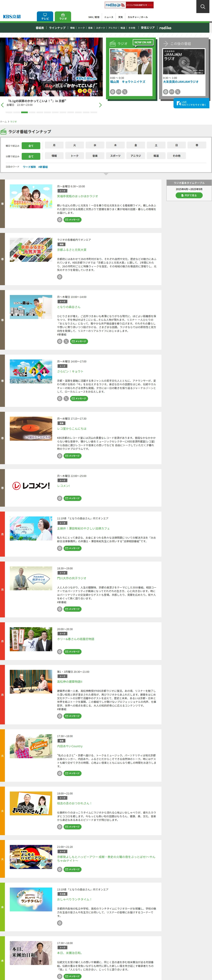The height and width of the screenshot is (980, 212).
Task: Open globe icon for やさしい法律カフェ
Action: pos(60,548)
